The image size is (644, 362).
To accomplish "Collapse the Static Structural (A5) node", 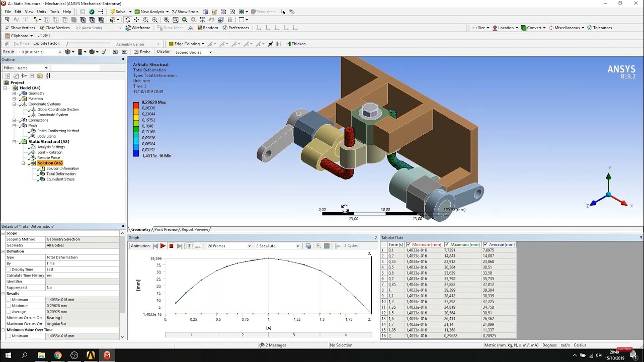I will (x=14, y=142).
